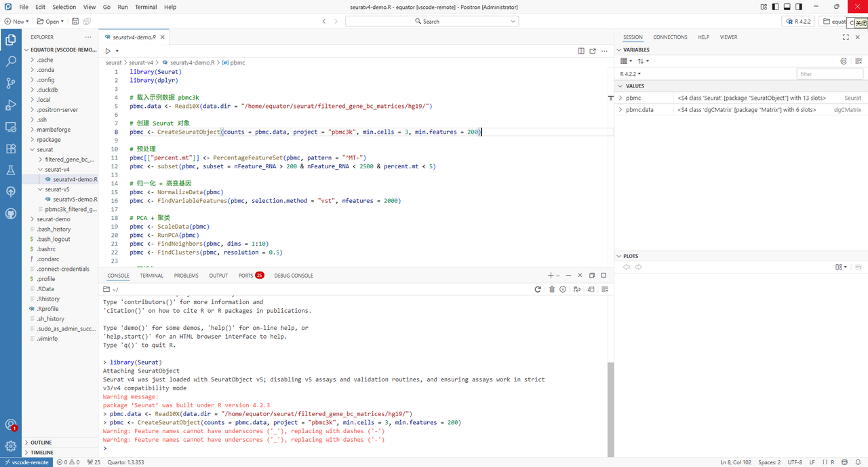Image resolution: width=868 pixels, height=467 pixels.
Task: Open the Run and Debug view
Action: [x=11, y=105]
